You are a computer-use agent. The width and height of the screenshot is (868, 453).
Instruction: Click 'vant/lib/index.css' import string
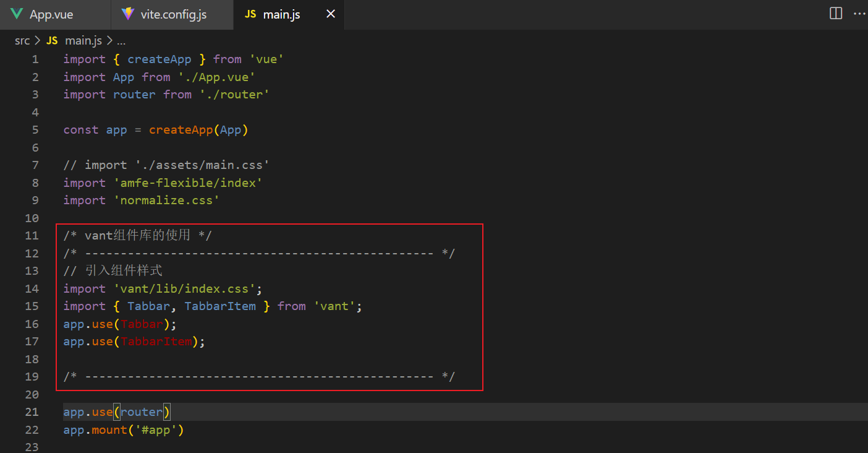coord(184,289)
